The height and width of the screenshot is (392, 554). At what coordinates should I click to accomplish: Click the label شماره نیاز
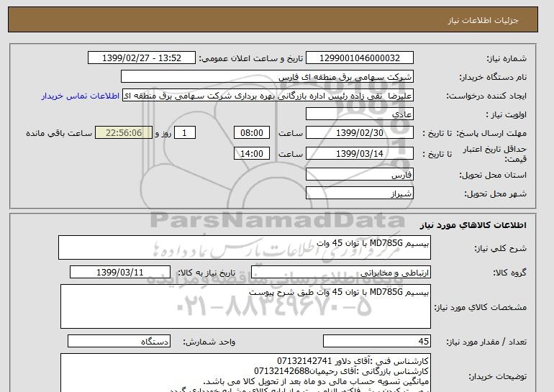(x=507, y=59)
